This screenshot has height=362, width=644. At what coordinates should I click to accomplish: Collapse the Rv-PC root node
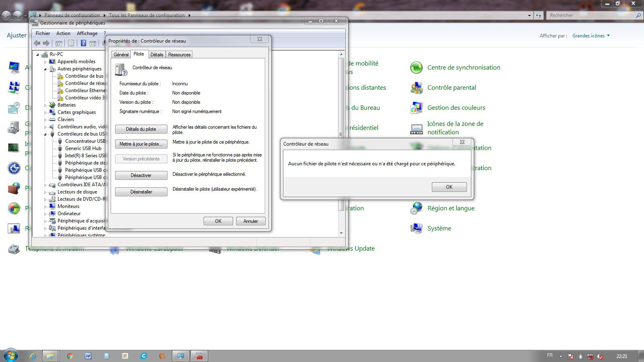tap(37, 54)
